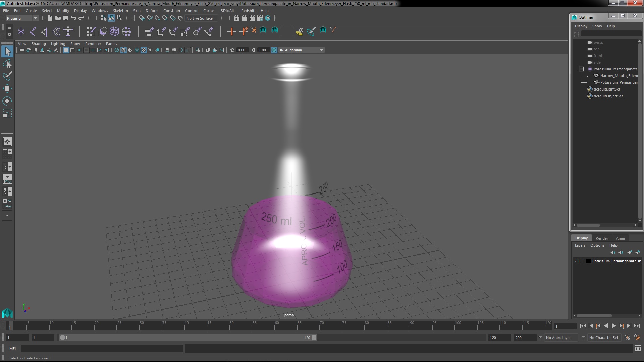
Task: Click the Open Scene folder icon
Action: pyautogui.click(x=58, y=18)
